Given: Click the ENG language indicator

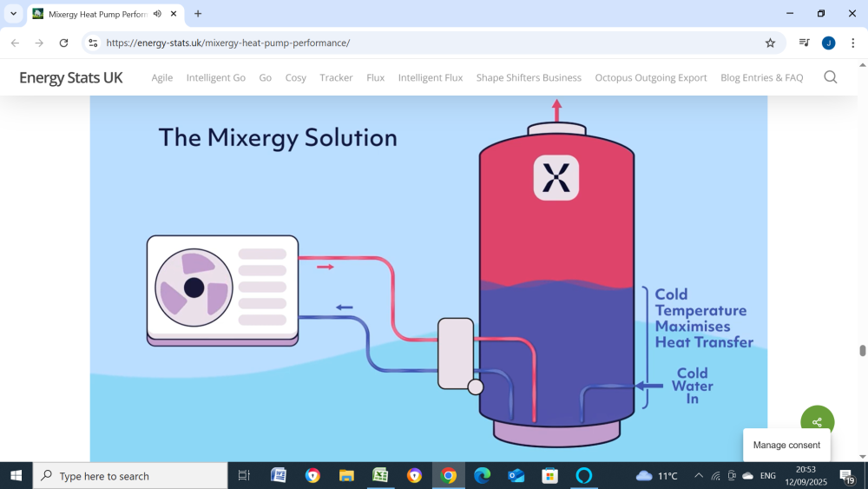Looking at the screenshot, I should pos(768,476).
